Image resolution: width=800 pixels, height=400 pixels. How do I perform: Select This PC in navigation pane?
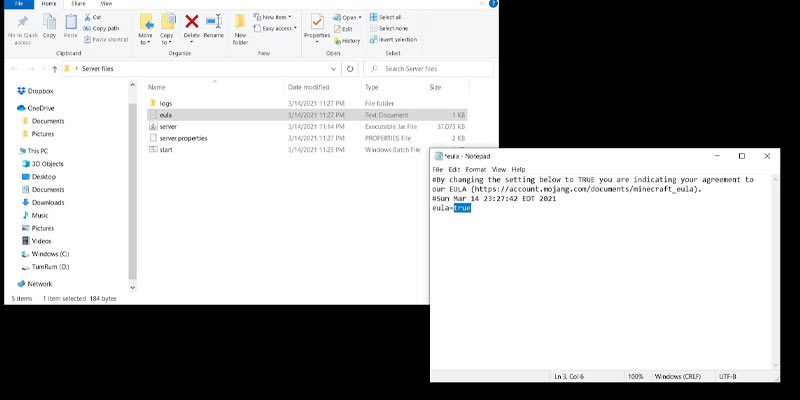point(33,151)
